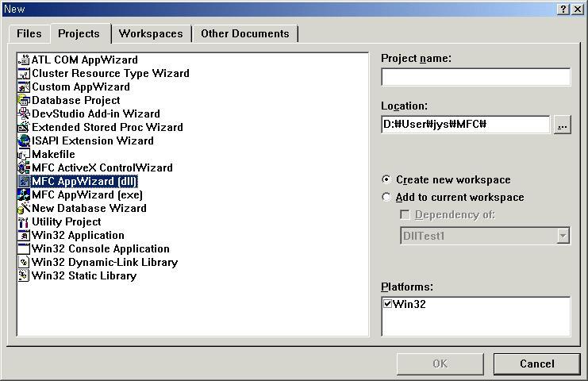588x381 pixels.
Task: Open the Workspaces tab
Action: 151,34
